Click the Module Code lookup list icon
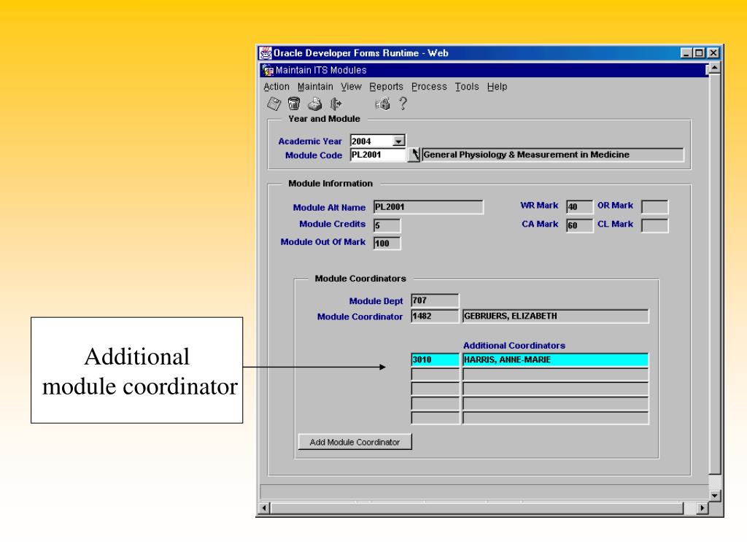 414,155
